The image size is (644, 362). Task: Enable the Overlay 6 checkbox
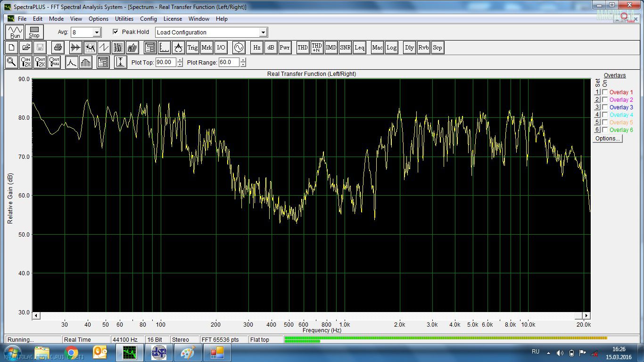(605, 130)
